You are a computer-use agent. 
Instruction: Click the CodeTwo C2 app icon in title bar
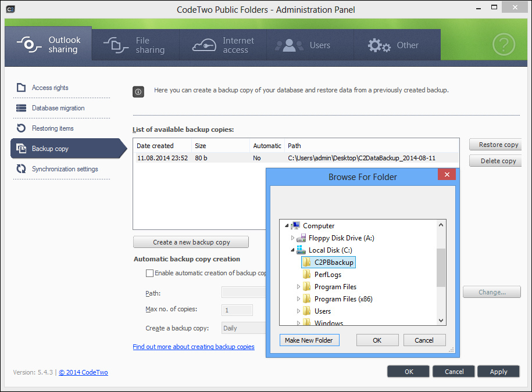pyautogui.click(x=10, y=9)
